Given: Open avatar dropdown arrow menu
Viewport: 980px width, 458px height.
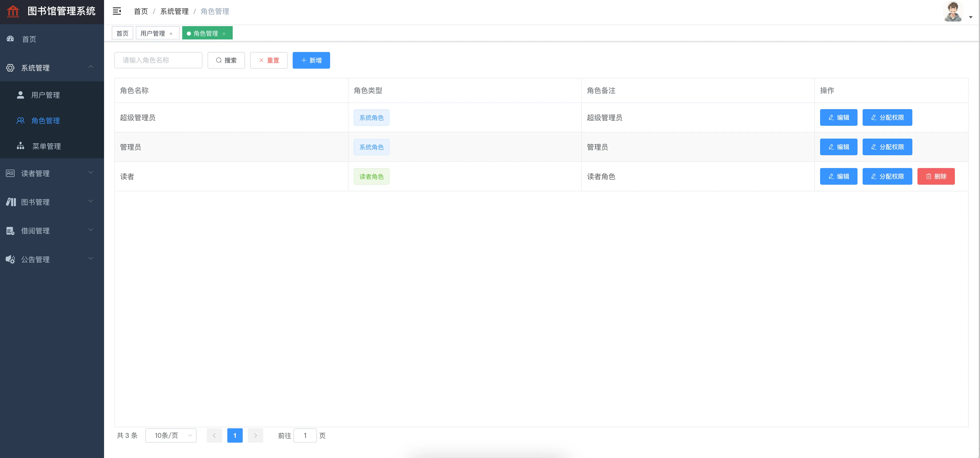Looking at the screenshot, I should (x=971, y=17).
